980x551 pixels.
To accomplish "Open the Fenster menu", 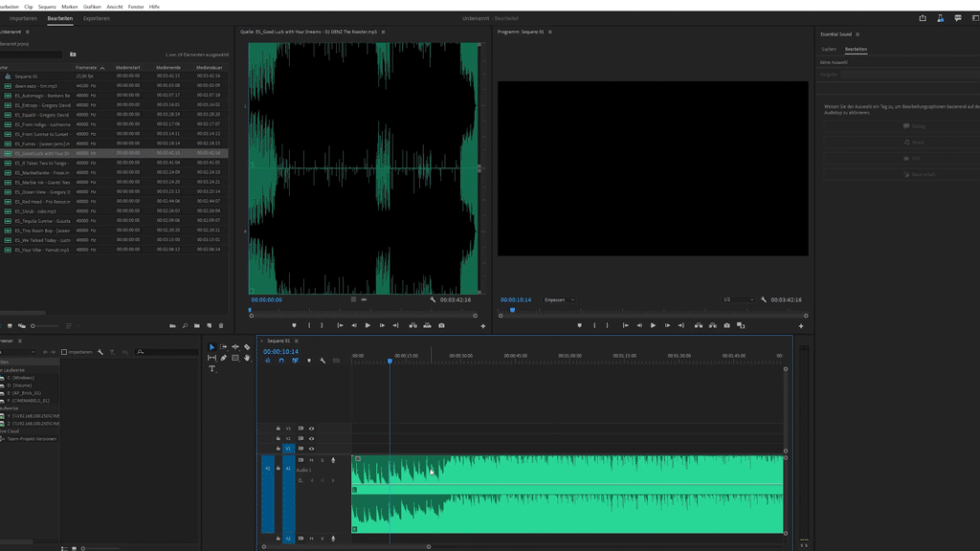I will (x=136, y=7).
